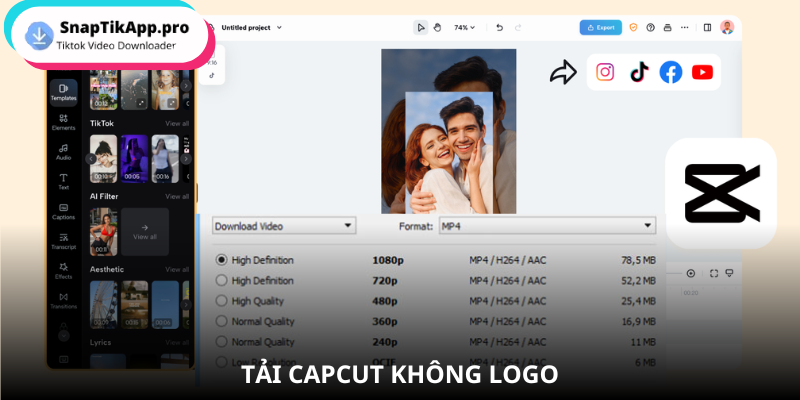Show next templates in the top row
Image resolution: width=800 pixels, height=400 pixels.
coord(186,86)
